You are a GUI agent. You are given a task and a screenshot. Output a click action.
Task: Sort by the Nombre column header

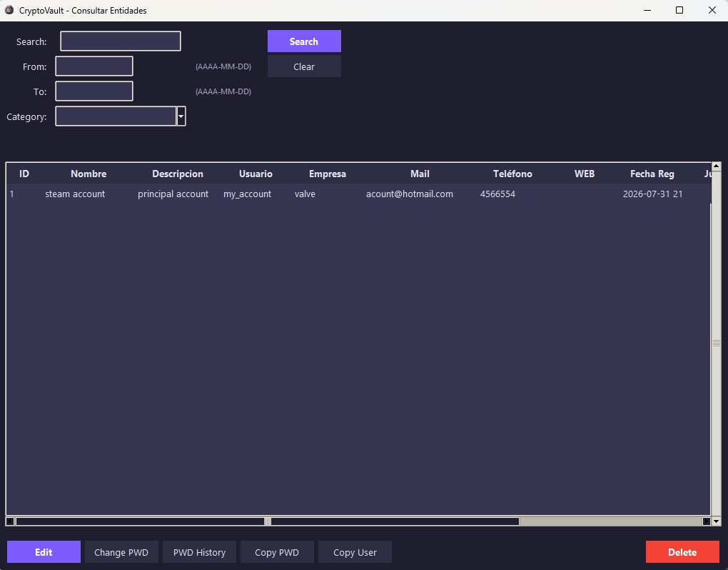(x=89, y=174)
